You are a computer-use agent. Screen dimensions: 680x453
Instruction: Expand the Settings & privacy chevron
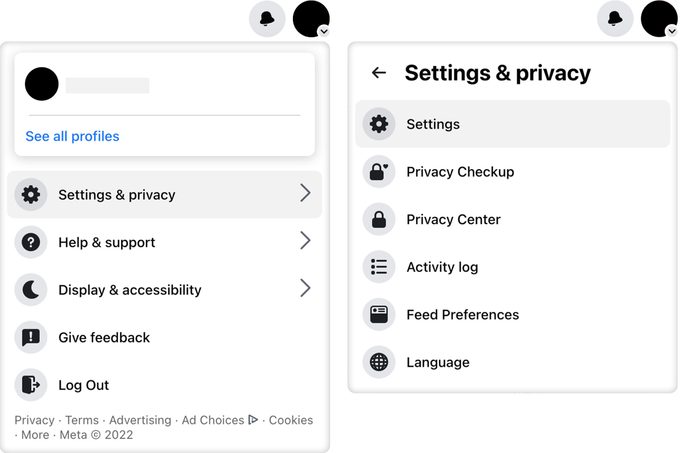[x=305, y=194]
